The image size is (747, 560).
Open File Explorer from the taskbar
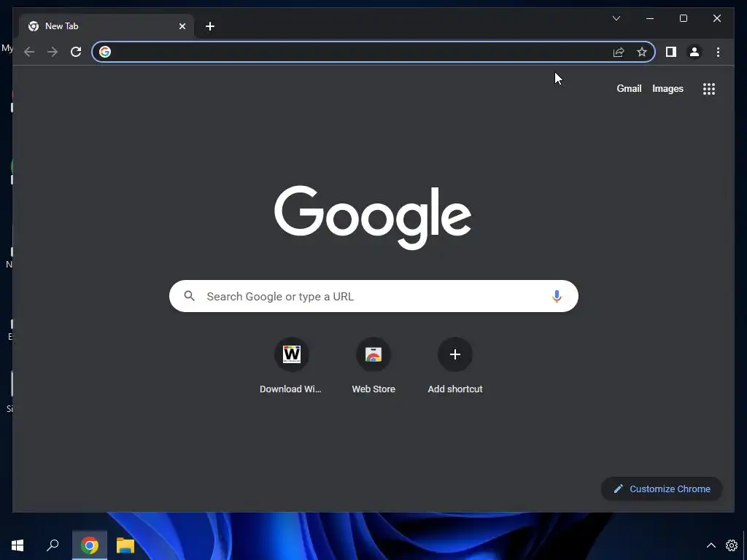click(125, 545)
